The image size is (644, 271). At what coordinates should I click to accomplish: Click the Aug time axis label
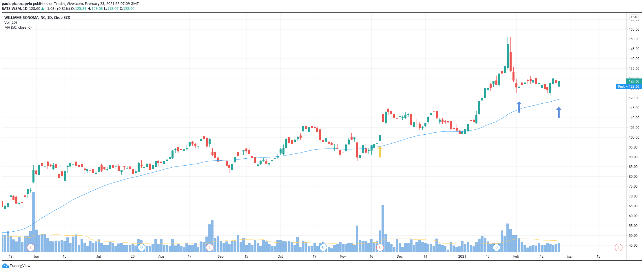[x=161, y=257]
